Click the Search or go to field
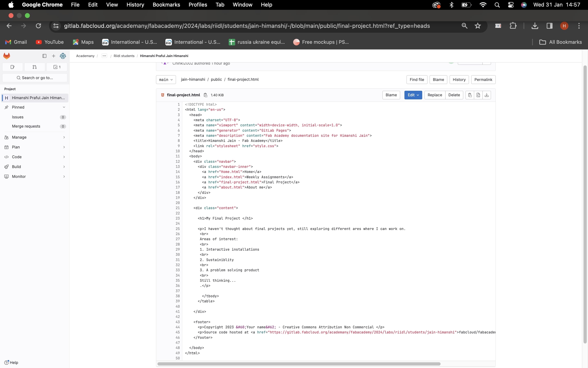This screenshot has height=368, width=588. [x=35, y=78]
